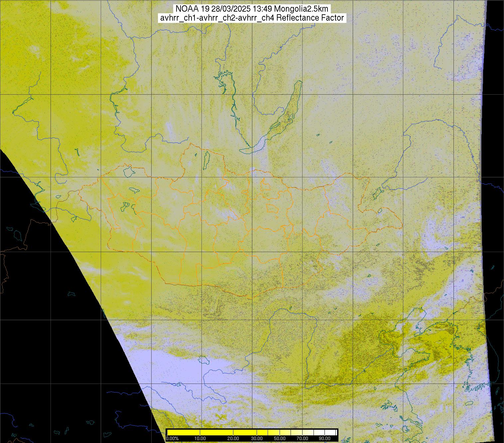
Task: Click the white end of the reflectance color bar
Action: click(x=331, y=432)
